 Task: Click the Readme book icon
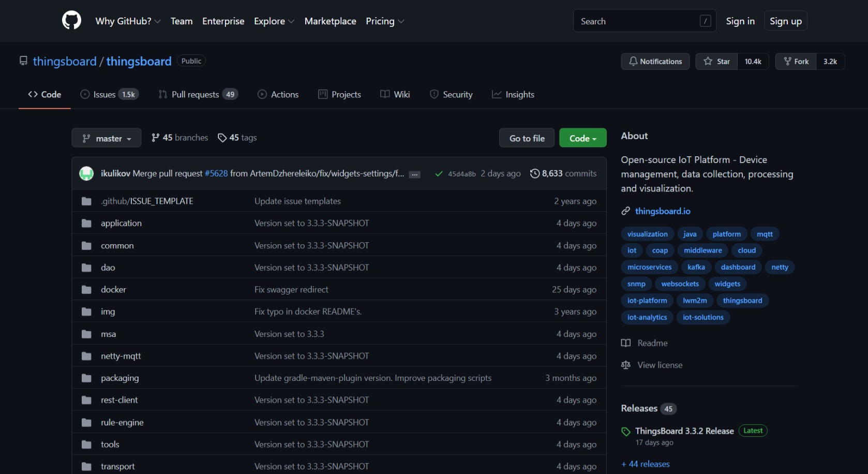point(626,343)
